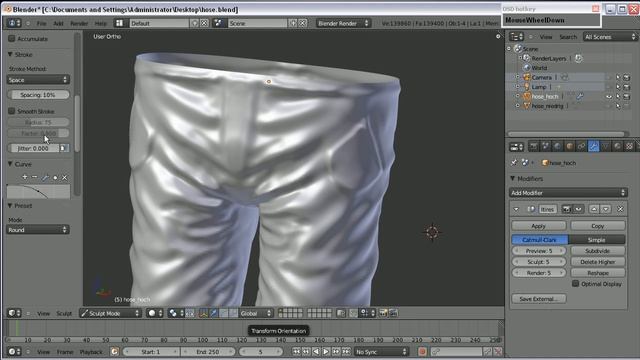
Task: Open the Round preset mode dropdown
Action: pyautogui.click(x=38, y=230)
